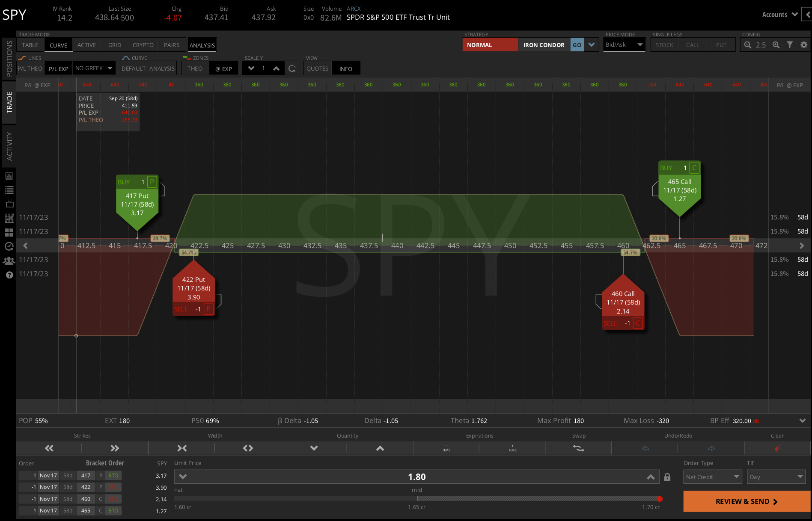Open the POSITIONS side tab
Image resolution: width=812 pixels, height=521 pixels.
pos(9,59)
